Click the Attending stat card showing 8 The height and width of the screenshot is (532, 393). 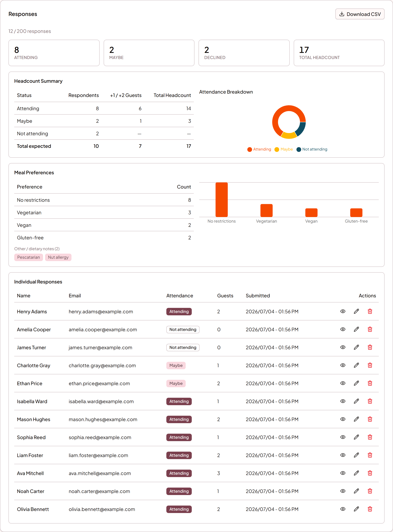tap(54, 53)
